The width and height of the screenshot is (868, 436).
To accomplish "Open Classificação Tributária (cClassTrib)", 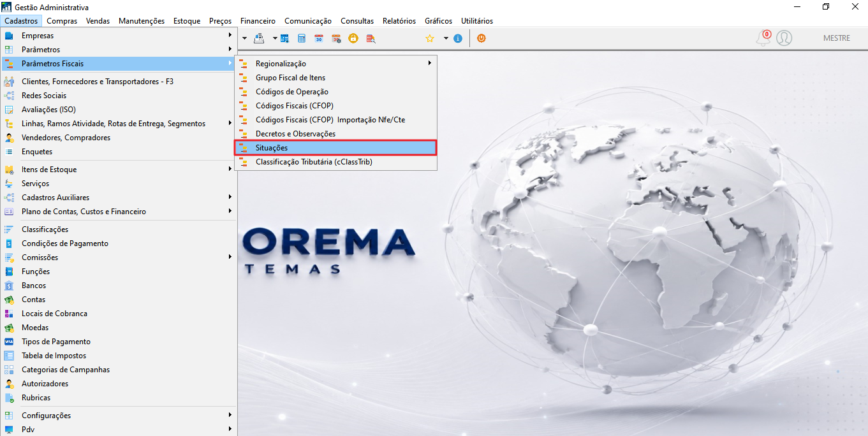I will pyautogui.click(x=336, y=162).
